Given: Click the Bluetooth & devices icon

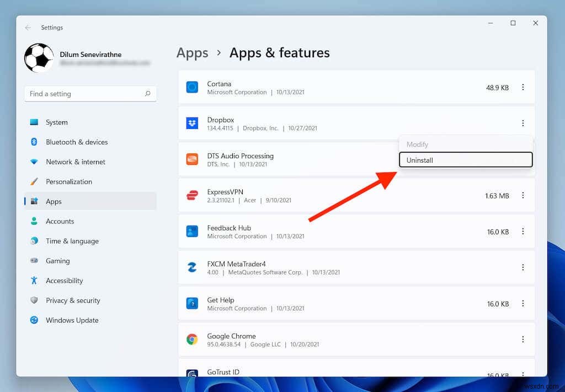Looking at the screenshot, I should [34, 142].
